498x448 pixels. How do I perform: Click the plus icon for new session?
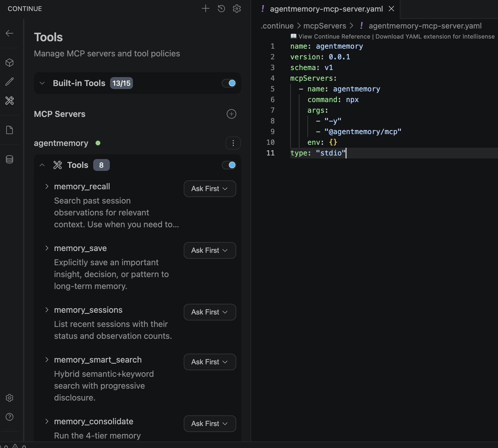[x=205, y=9]
